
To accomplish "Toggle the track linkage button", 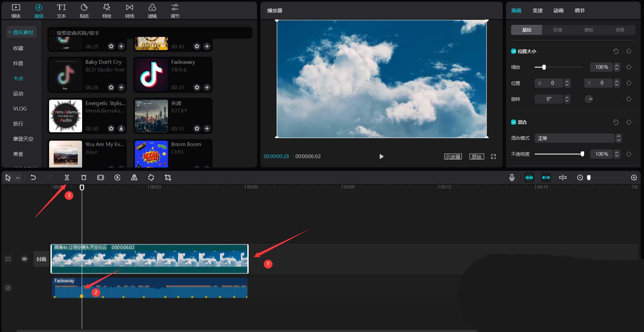I will [546, 177].
